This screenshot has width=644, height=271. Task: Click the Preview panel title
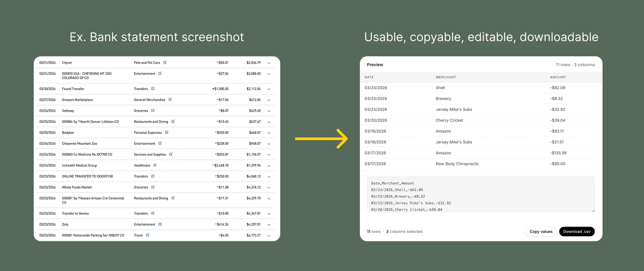375,65
